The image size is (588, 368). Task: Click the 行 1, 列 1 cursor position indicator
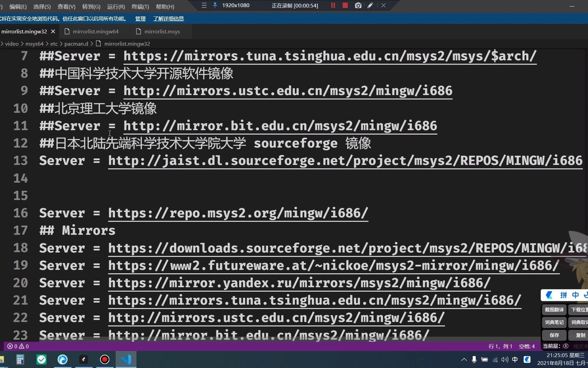point(500,346)
